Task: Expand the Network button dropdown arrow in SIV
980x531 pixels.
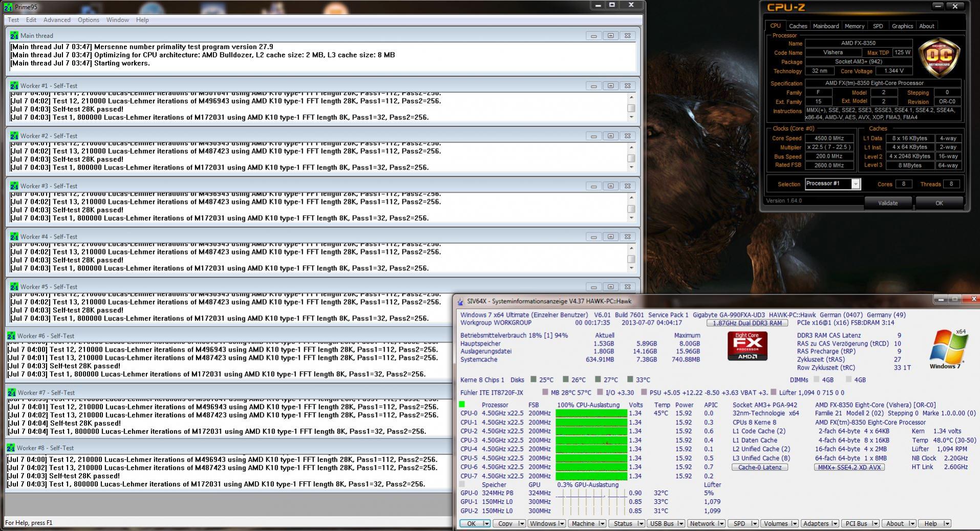Action: point(721,523)
